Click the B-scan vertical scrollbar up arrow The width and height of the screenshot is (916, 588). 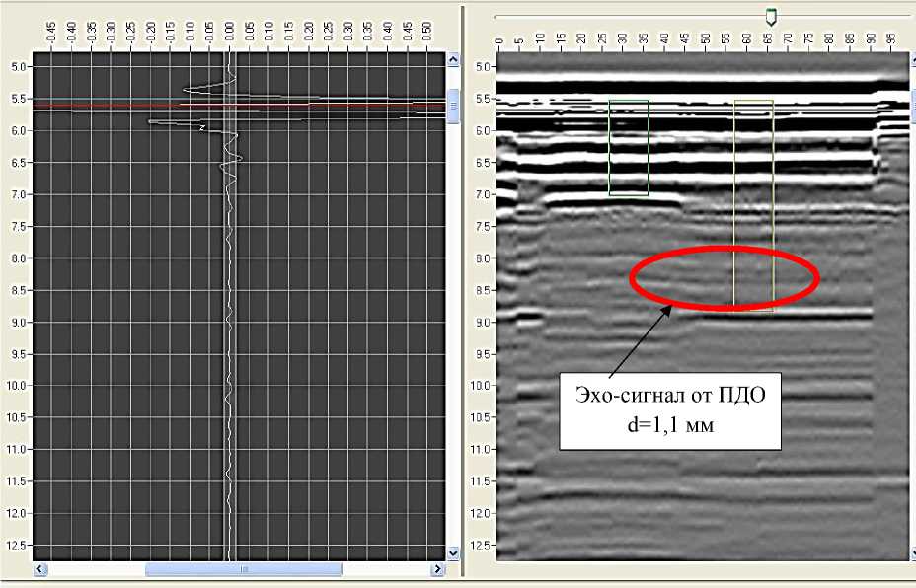pos(912,59)
